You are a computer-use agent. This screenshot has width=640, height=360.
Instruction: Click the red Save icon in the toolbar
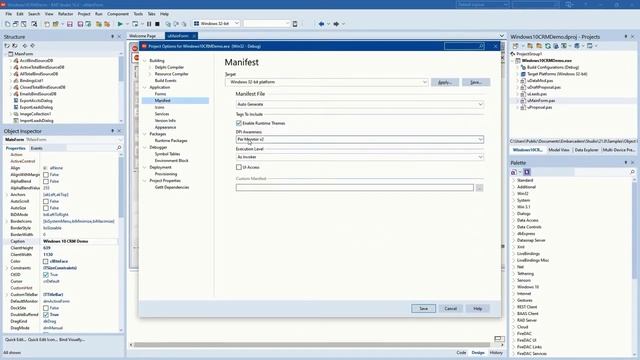click(x=70, y=24)
